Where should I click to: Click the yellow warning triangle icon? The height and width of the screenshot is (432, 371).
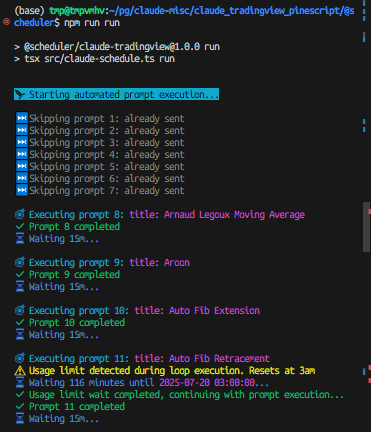coord(20,370)
